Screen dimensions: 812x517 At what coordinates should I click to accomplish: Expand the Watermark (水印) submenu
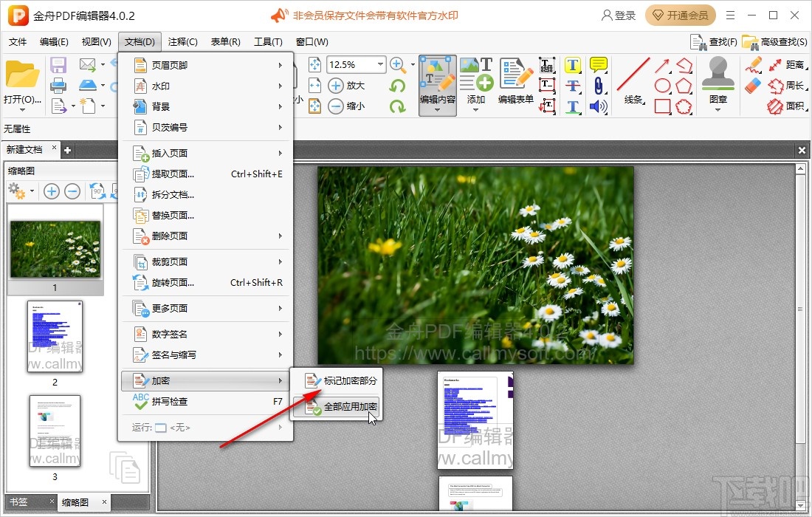point(206,86)
